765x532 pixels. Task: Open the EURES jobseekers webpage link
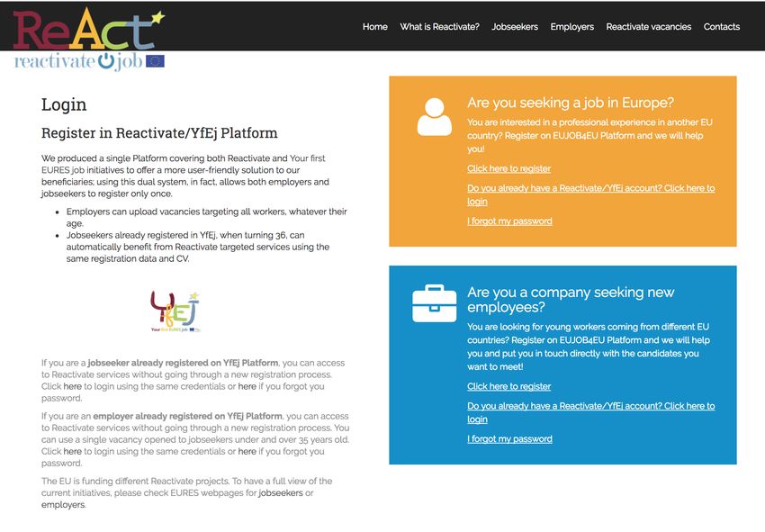(x=281, y=493)
